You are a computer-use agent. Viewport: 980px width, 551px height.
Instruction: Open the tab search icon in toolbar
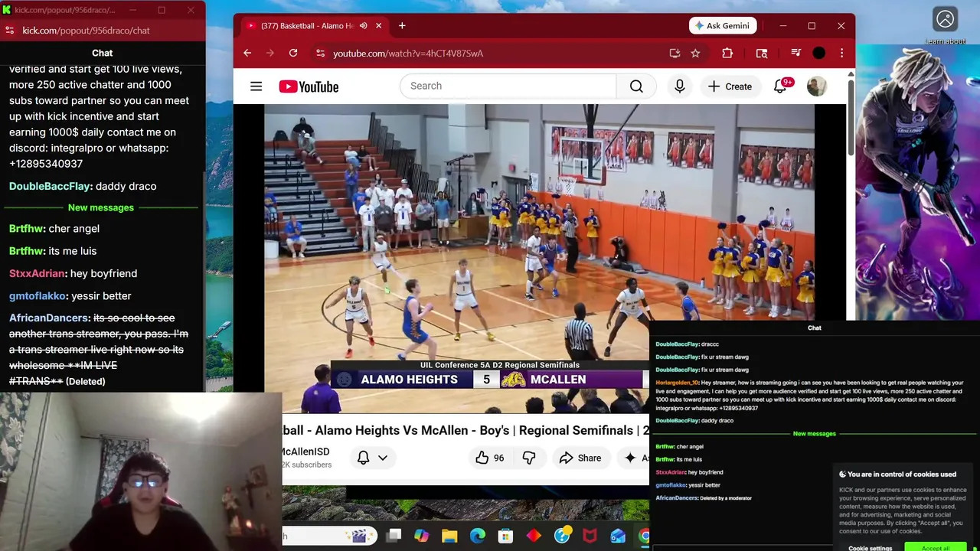(762, 53)
